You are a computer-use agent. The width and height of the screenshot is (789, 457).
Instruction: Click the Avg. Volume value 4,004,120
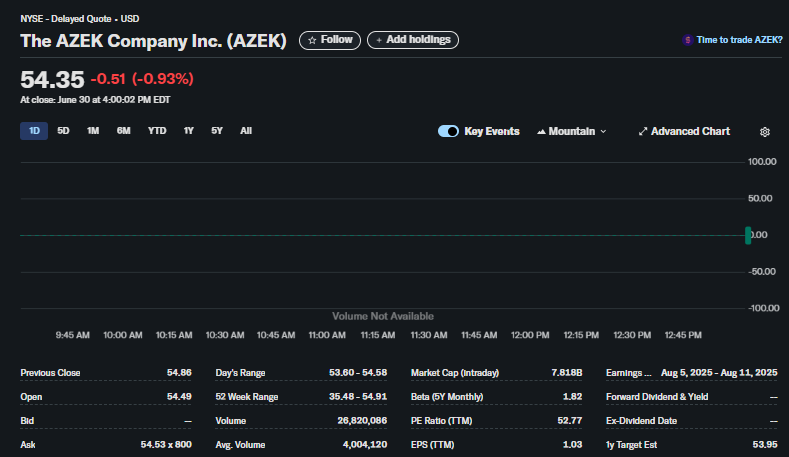(x=365, y=445)
